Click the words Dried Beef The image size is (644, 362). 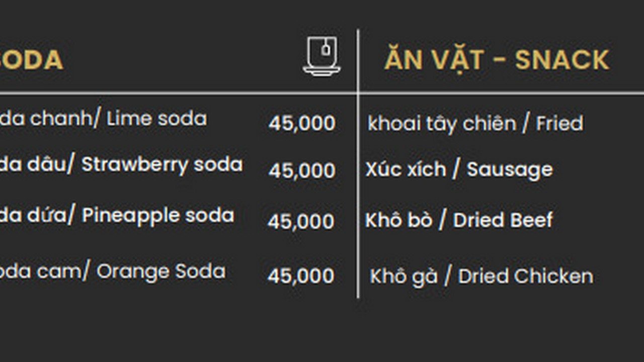point(503,220)
